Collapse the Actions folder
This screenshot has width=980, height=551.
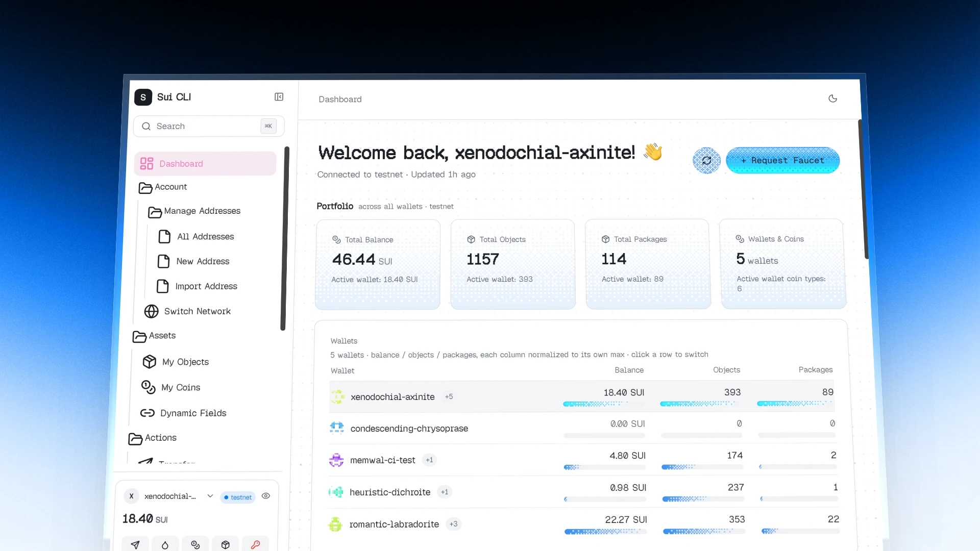tap(153, 438)
